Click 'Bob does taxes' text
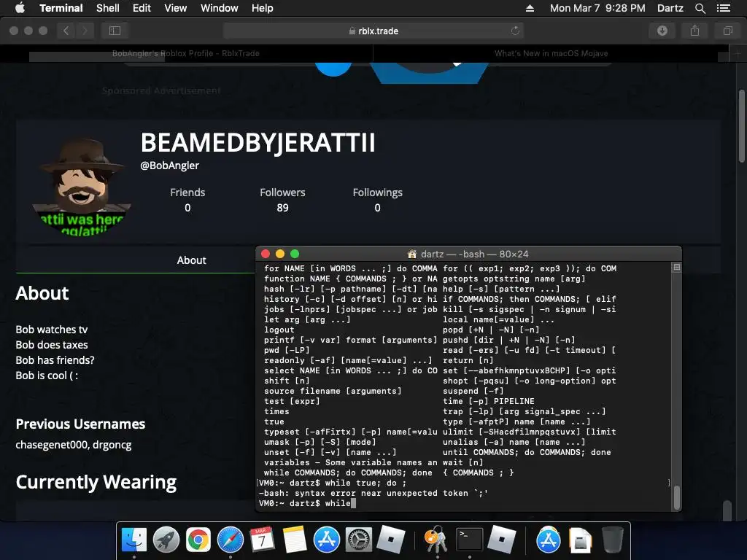Image resolution: width=747 pixels, height=560 pixels. [x=52, y=345]
